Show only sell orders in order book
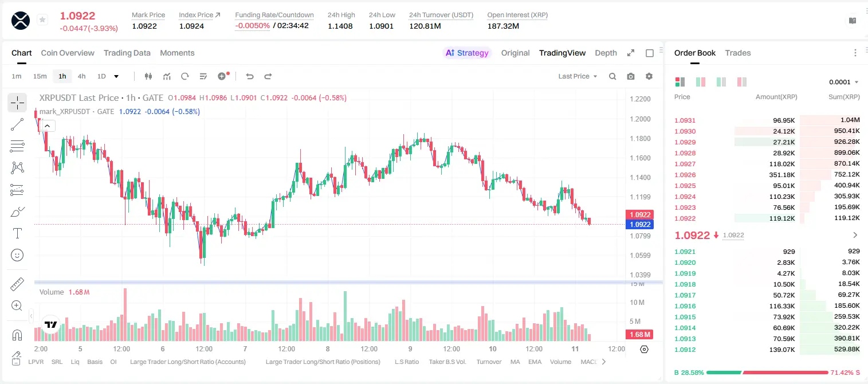868x384 pixels. (742, 82)
